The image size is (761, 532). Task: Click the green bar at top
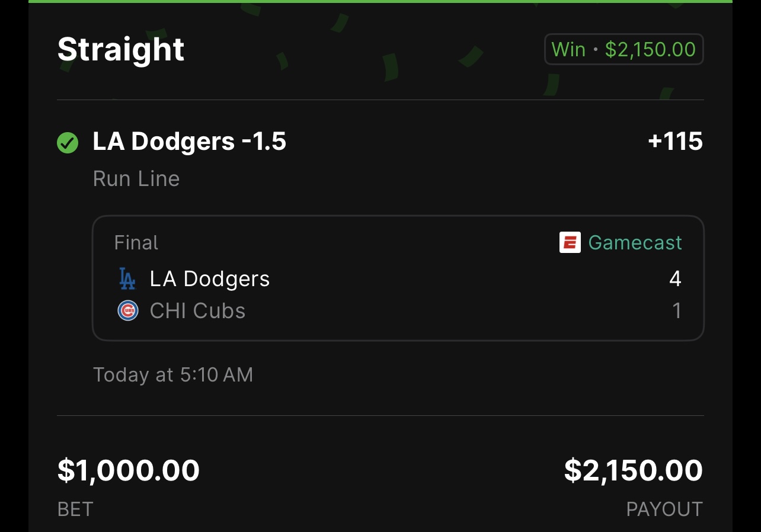(380, 1)
